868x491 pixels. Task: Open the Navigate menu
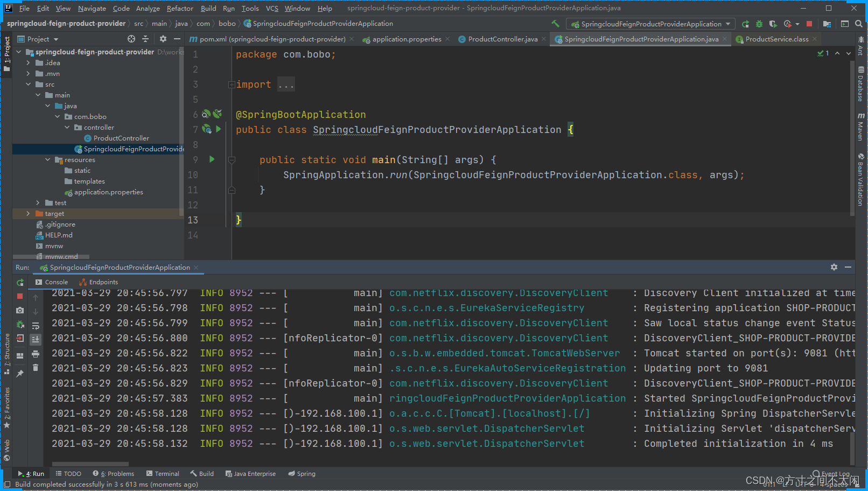coord(92,8)
